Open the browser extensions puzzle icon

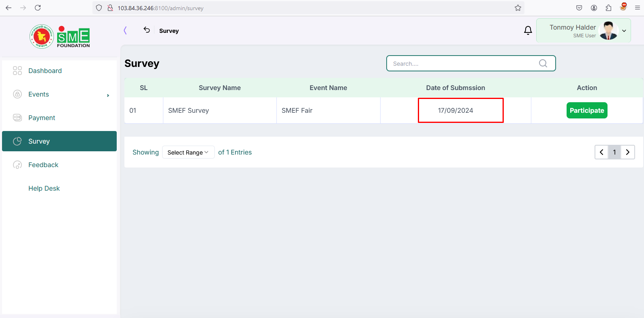point(608,8)
